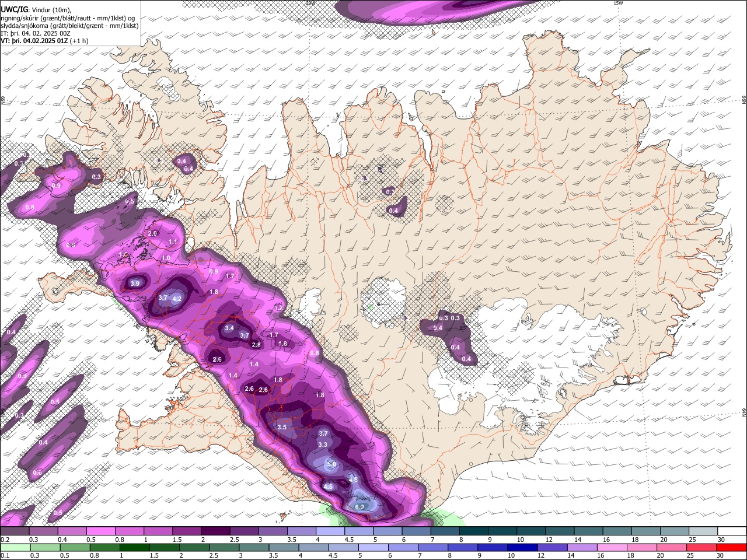Select the violet 12 mm rain legend swatch
The height and width of the screenshot is (560, 747).
[x=552, y=547]
